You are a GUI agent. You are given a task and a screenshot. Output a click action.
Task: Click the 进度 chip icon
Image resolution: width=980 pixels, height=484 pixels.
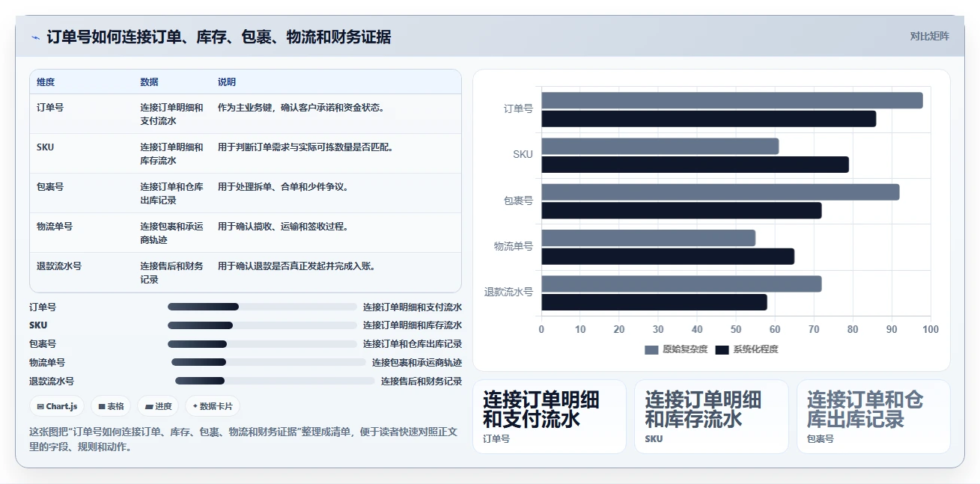(x=149, y=406)
